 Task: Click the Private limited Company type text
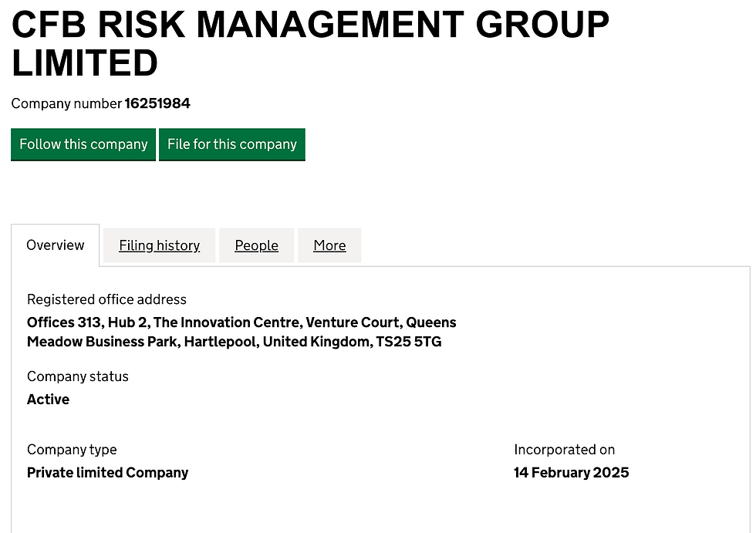107,472
